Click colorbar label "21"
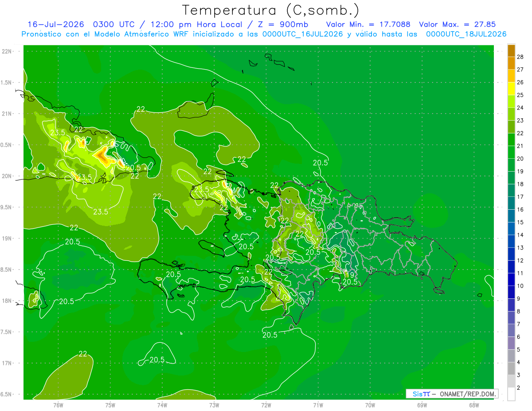Viewport: 532px width, 411px height. pos(520,146)
